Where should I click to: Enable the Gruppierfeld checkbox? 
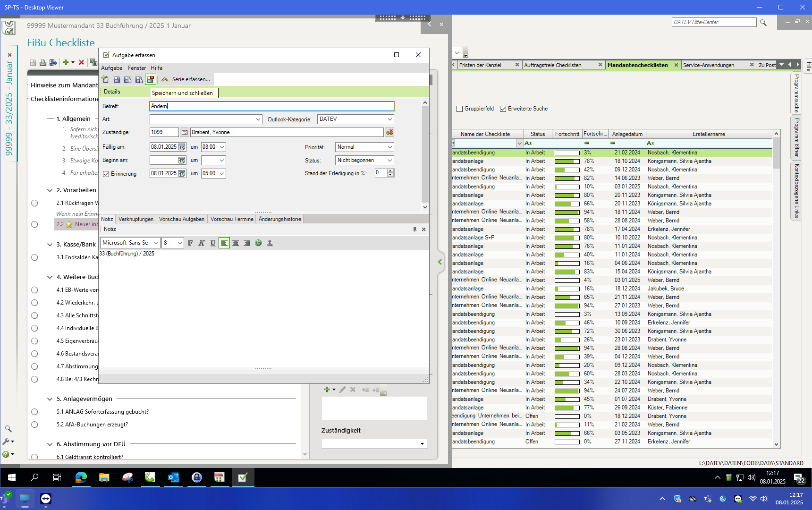(x=459, y=109)
